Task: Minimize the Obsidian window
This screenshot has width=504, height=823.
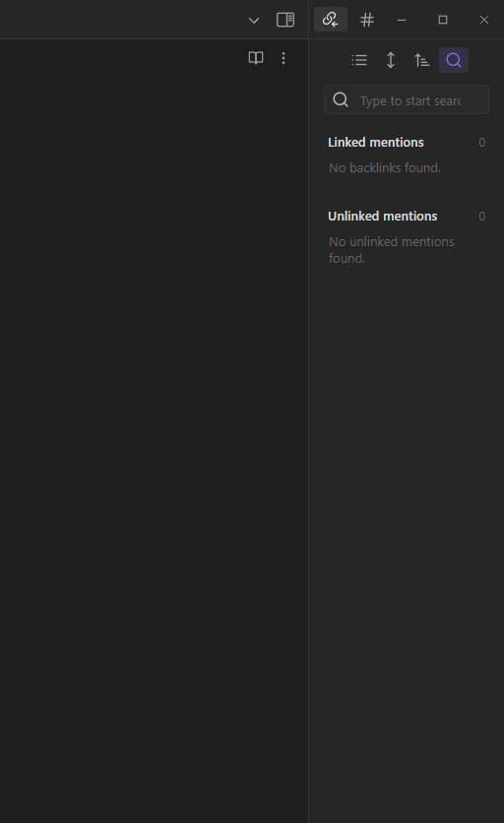Action: pyautogui.click(x=402, y=20)
